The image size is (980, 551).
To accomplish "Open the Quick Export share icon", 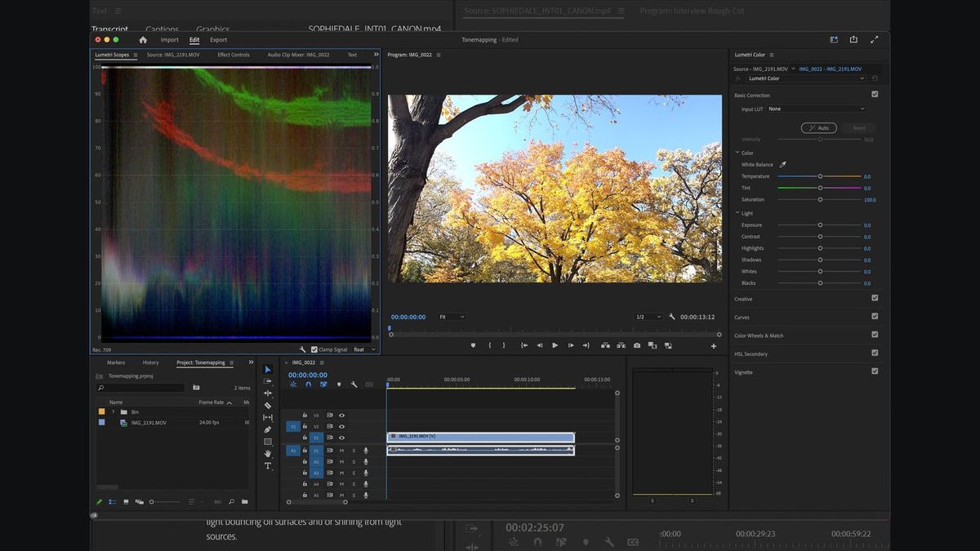I will pos(853,39).
